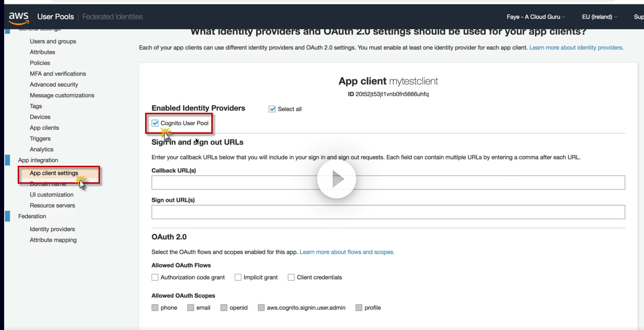
Task: Click the Callback URL(s) input field
Action: 388,183
